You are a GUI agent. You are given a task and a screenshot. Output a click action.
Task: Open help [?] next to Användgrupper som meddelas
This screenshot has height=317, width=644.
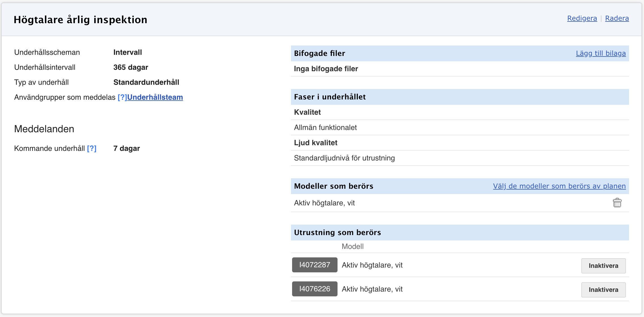(x=122, y=97)
